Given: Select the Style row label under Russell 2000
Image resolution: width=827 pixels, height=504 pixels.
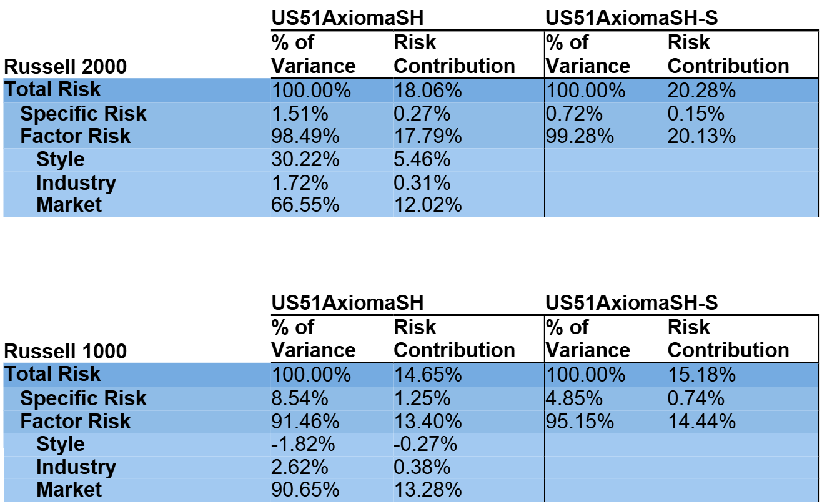Looking at the screenshot, I should tap(60, 159).
